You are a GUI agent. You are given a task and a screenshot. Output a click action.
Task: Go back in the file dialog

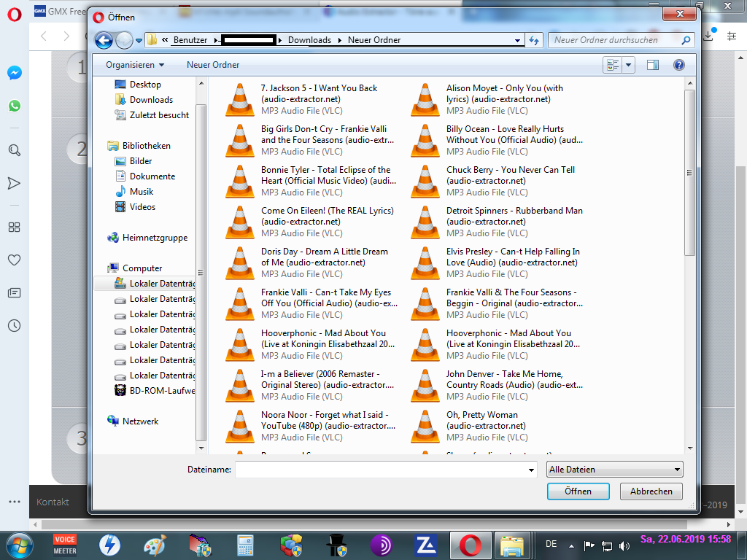104,41
